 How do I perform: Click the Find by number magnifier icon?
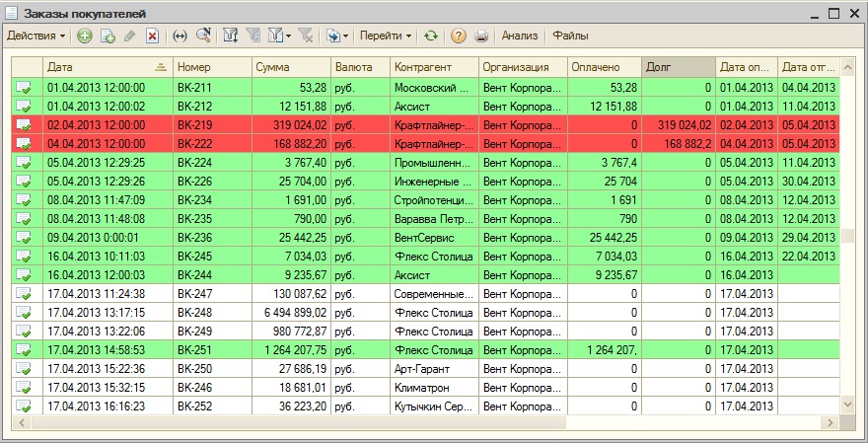[x=203, y=37]
